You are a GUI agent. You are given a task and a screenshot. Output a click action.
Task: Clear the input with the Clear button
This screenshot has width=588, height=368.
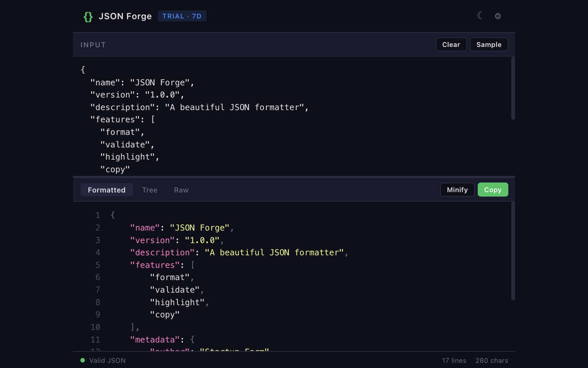click(x=451, y=45)
